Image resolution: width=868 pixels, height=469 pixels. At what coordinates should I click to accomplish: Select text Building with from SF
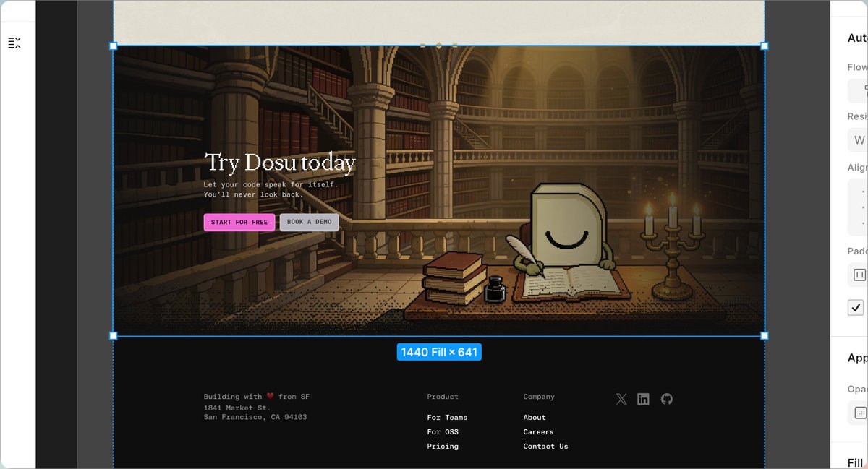tap(257, 397)
